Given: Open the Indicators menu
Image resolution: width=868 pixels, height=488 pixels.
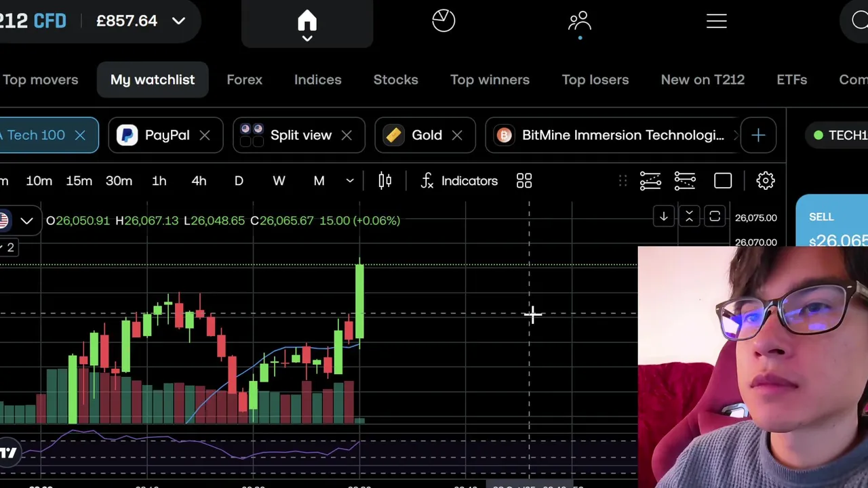Looking at the screenshot, I should 459,181.
